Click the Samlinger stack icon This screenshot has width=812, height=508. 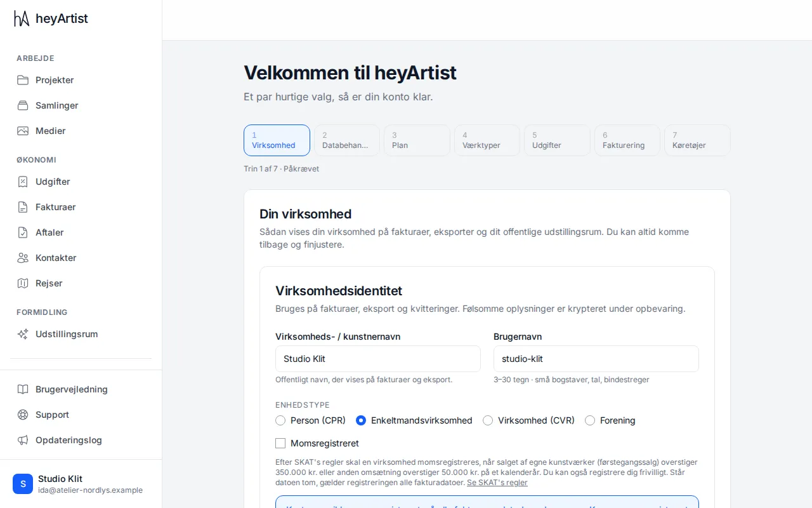23,105
